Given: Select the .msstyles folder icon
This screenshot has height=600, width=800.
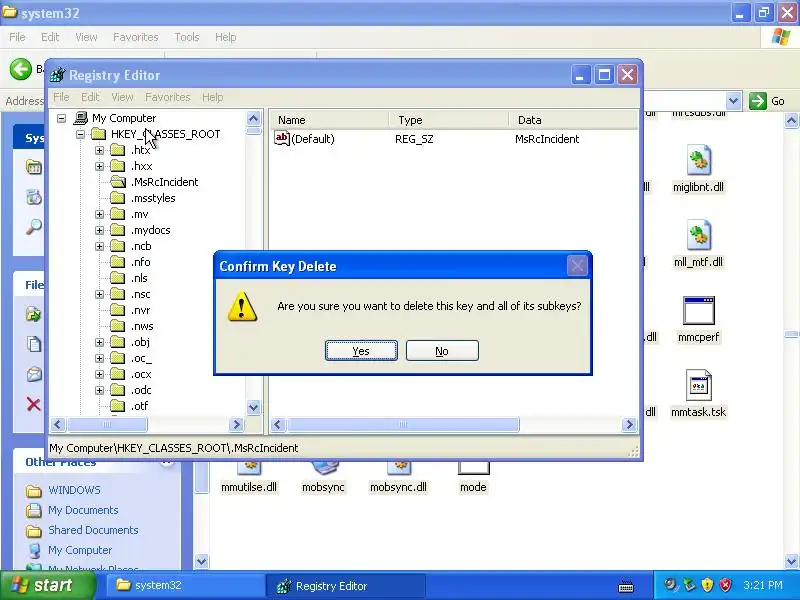Looking at the screenshot, I should tap(118, 198).
